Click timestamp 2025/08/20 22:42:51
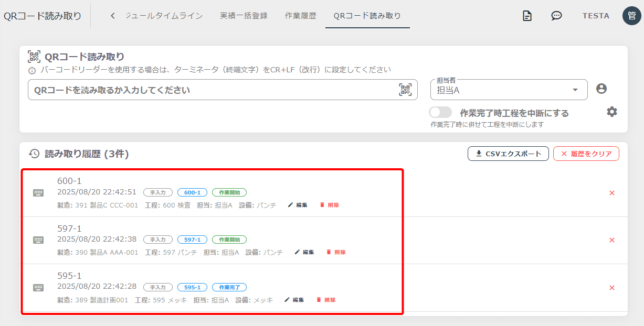The width and height of the screenshot is (644, 326). [x=97, y=192]
